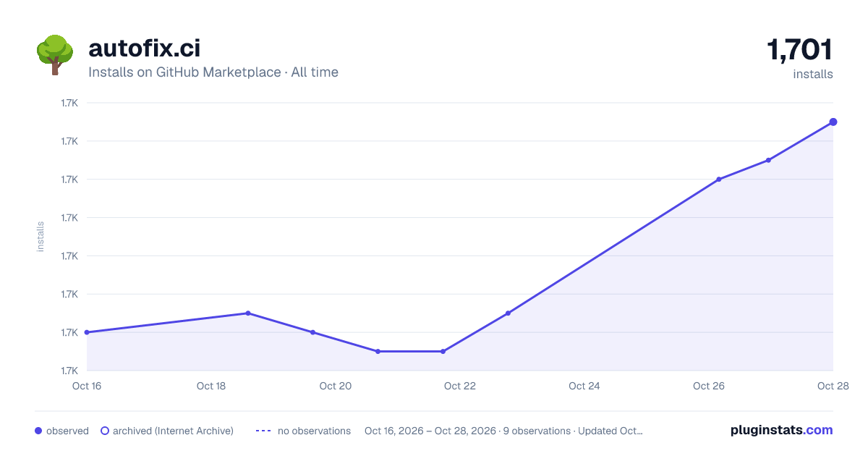Click the Oct 16 data point on chart
This screenshot has height=456, width=868.
[87, 332]
